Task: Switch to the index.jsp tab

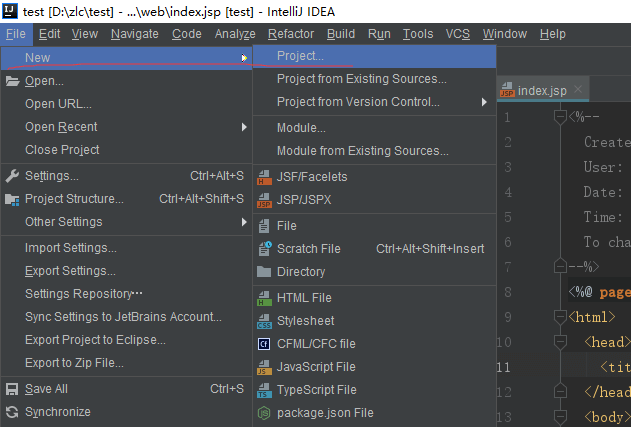Action: (541, 90)
